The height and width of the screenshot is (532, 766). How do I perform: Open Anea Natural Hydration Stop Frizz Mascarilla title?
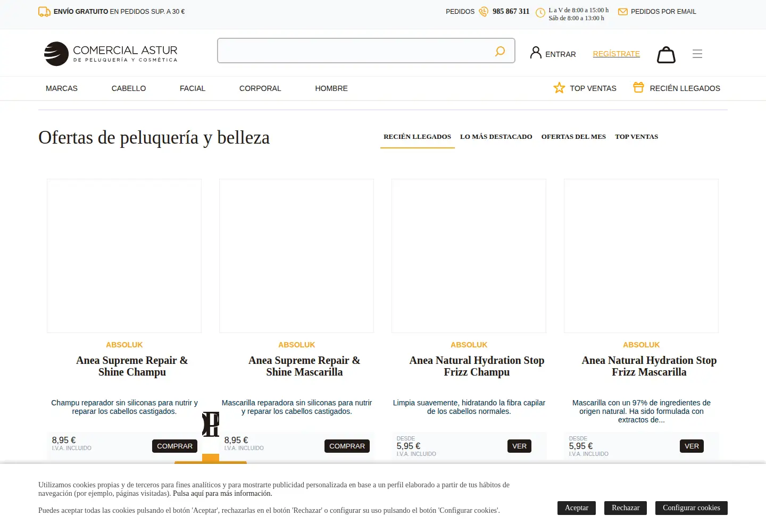tap(649, 366)
